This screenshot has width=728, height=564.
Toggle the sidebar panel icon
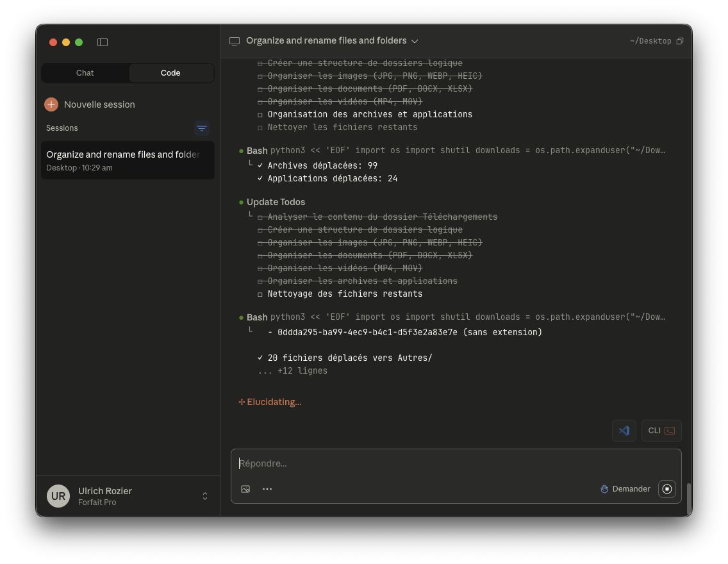[103, 42]
